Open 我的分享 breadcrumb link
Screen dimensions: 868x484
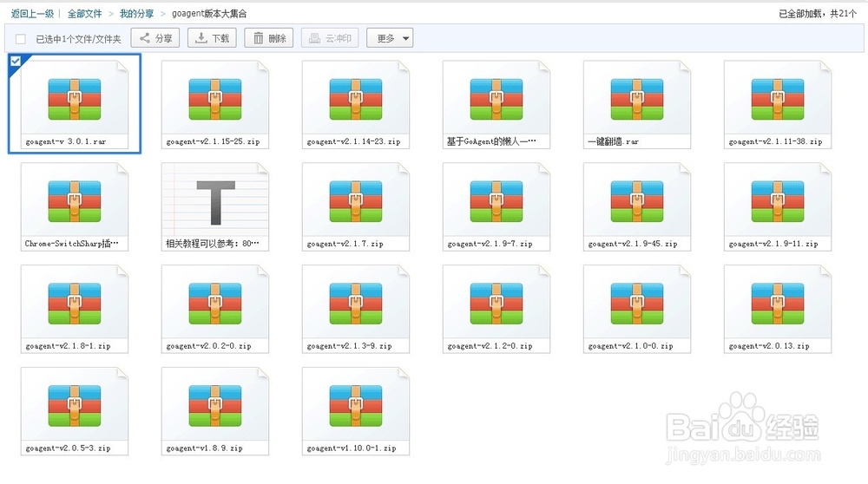[137, 14]
